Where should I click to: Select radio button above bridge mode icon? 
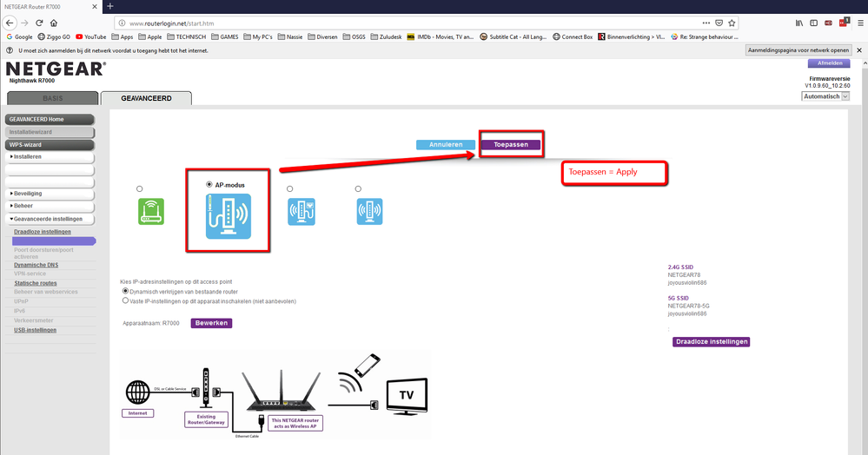[x=289, y=188]
